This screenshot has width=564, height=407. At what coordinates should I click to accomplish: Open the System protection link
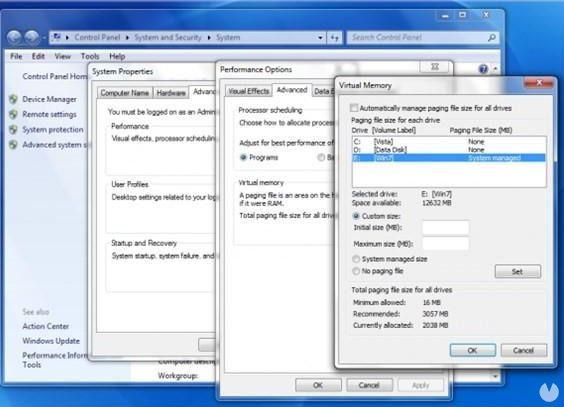[x=53, y=129]
